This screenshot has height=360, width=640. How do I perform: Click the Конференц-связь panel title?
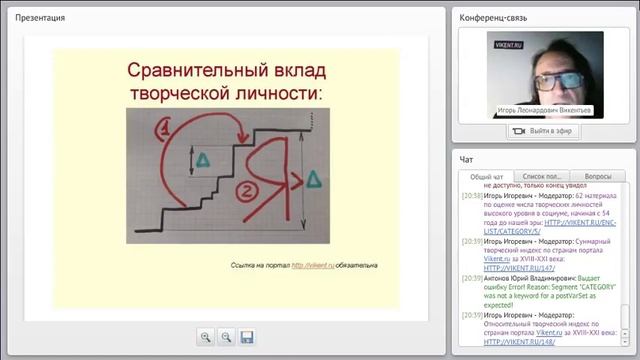(x=493, y=18)
